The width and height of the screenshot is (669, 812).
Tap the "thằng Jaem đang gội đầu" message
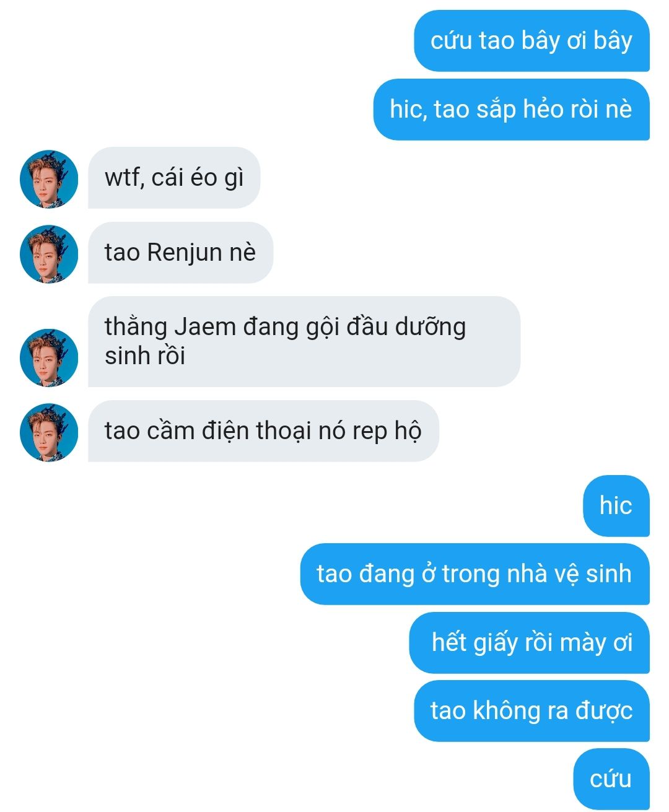coord(304,342)
